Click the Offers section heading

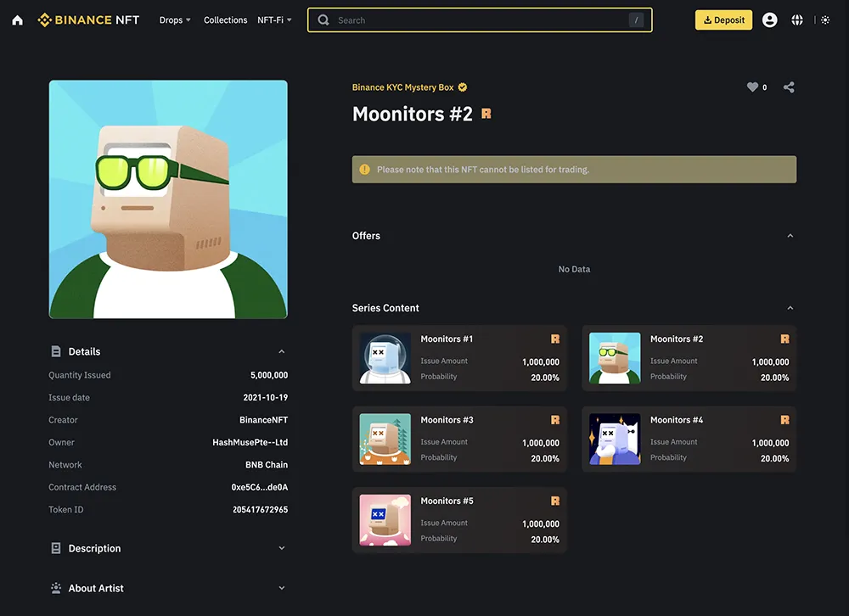(366, 236)
